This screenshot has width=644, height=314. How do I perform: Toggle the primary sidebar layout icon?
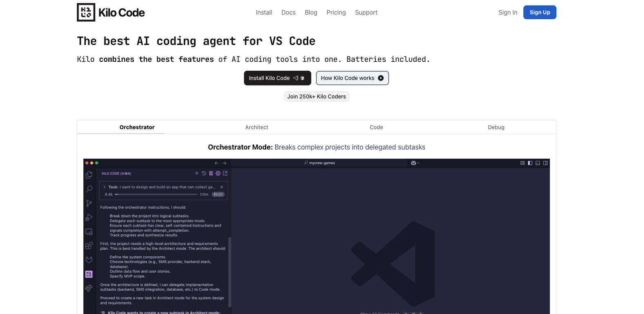[530, 163]
